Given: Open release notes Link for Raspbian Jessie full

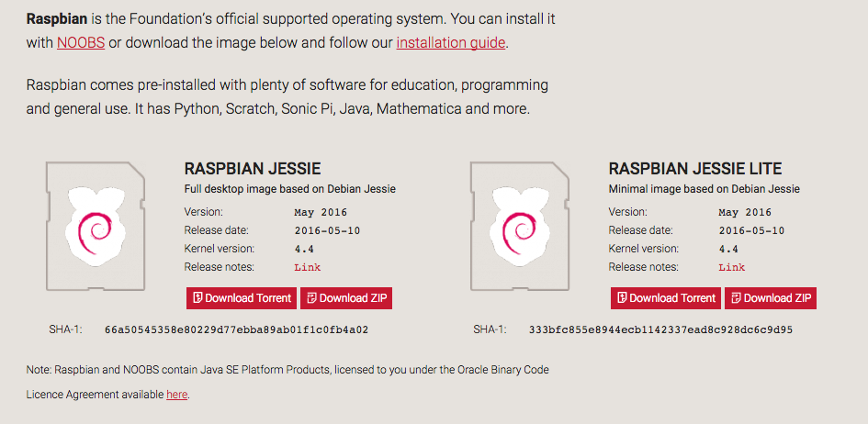Looking at the screenshot, I should [x=307, y=268].
